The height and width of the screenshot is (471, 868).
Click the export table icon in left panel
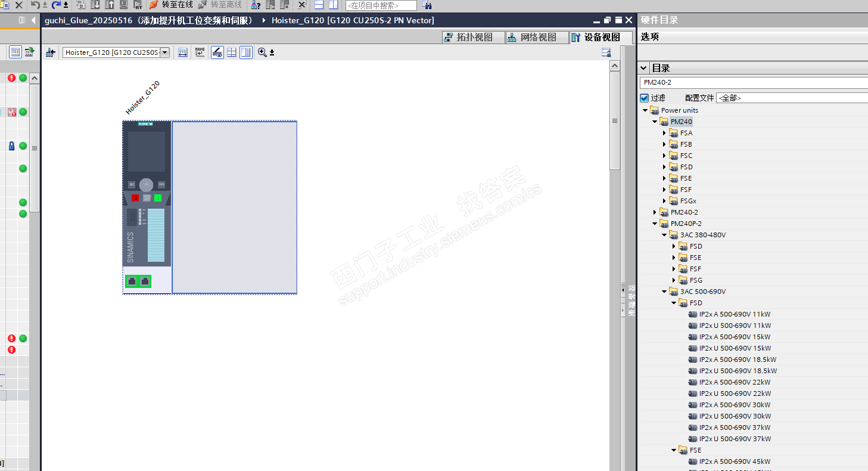(29, 52)
